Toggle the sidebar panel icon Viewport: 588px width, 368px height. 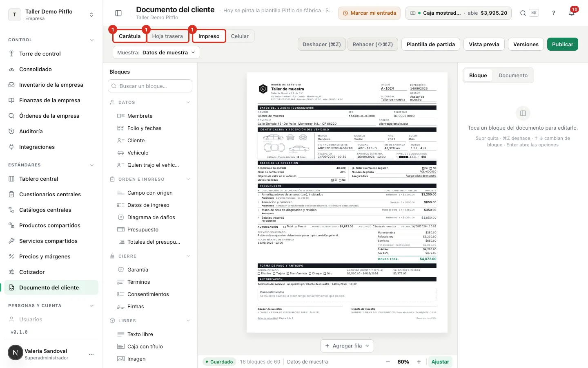(x=118, y=13)
